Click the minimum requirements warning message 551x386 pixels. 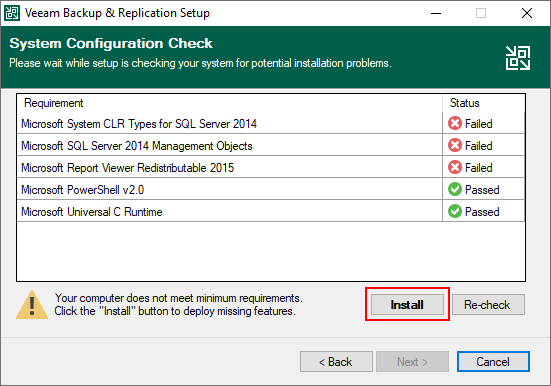(179, 304)
